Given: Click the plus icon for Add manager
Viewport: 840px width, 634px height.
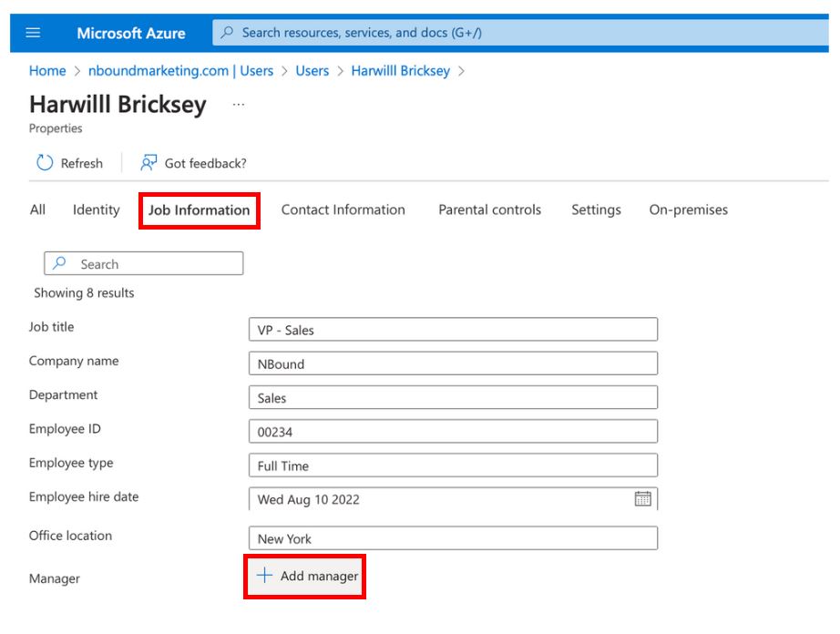Looking at the screenshot, I should click(264, 576).
